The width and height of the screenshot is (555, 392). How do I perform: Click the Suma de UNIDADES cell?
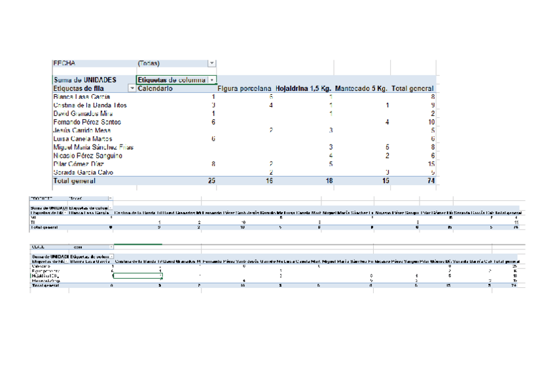click(x=84, y=80)
